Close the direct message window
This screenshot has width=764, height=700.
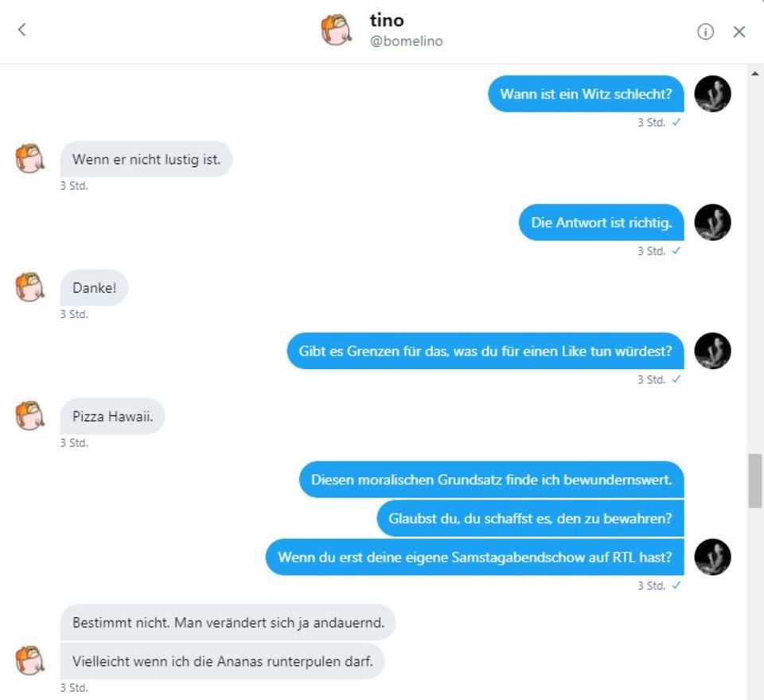click(739, 31)
